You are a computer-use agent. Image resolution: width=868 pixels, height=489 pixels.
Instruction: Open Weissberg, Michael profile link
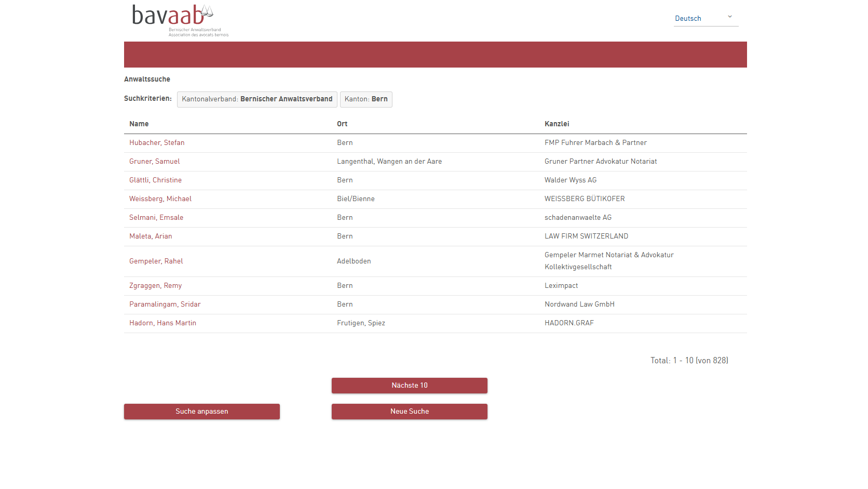pos(160,199)
